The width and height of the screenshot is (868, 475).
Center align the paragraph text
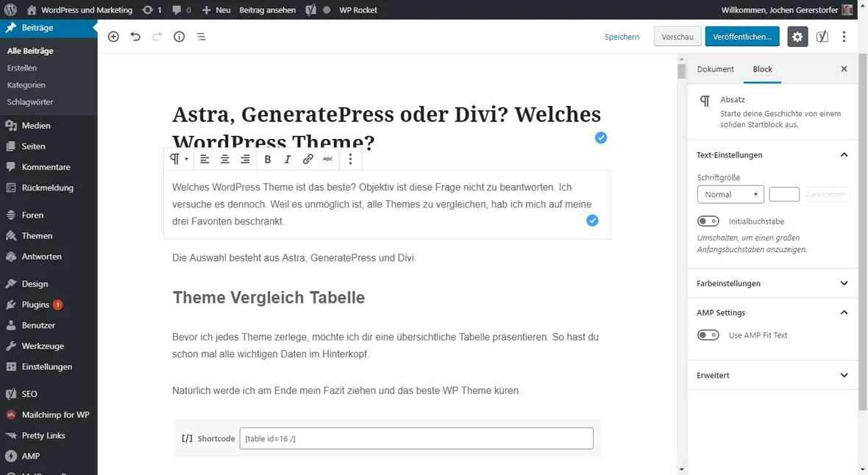coord(225,160)
